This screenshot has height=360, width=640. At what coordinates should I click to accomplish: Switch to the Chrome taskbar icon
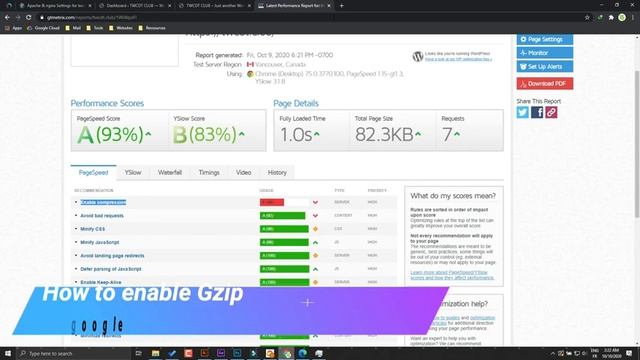click(x=287, y=353)
